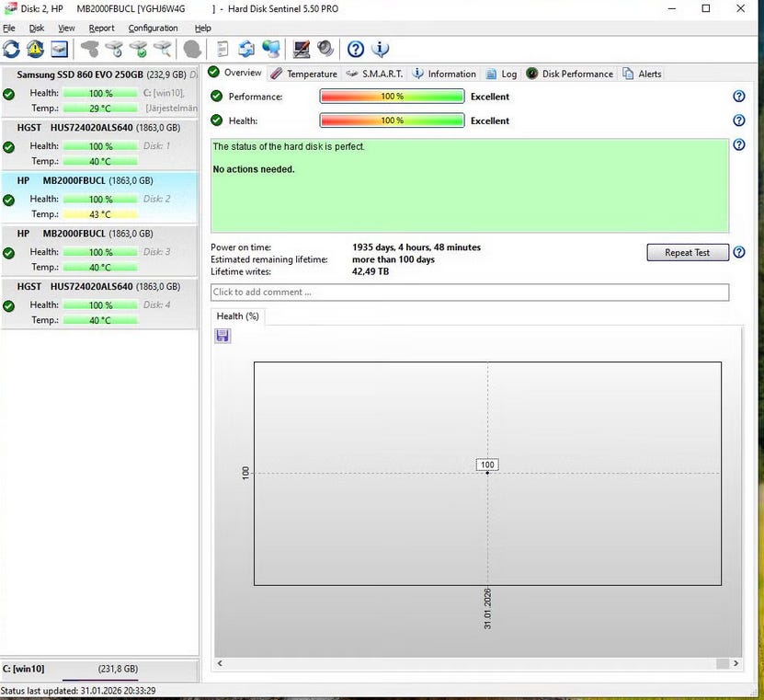Click the floppy save icon above graph
This screenshot has width=764, height=700.
pyautogui.click(x=222, y=337)
